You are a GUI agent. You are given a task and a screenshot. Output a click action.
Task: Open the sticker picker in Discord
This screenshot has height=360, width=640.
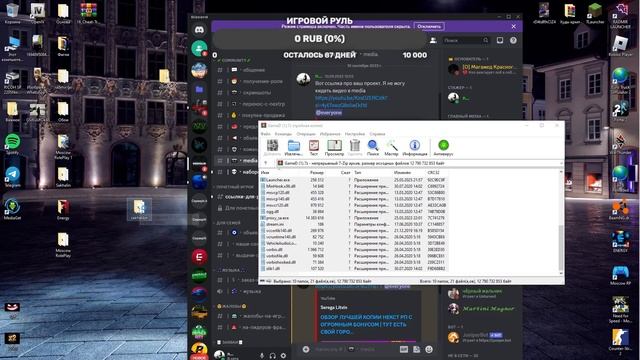click(x=416, y=349)
